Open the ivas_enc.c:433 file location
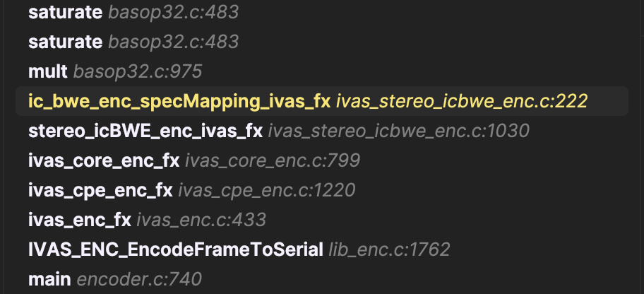Viewport: 644px width, 294px height. coord(201,220)
